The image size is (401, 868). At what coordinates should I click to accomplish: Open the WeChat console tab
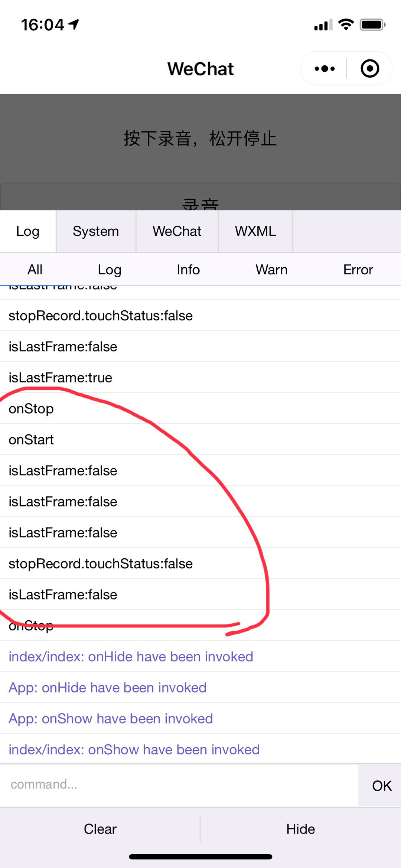click(177, 231)
